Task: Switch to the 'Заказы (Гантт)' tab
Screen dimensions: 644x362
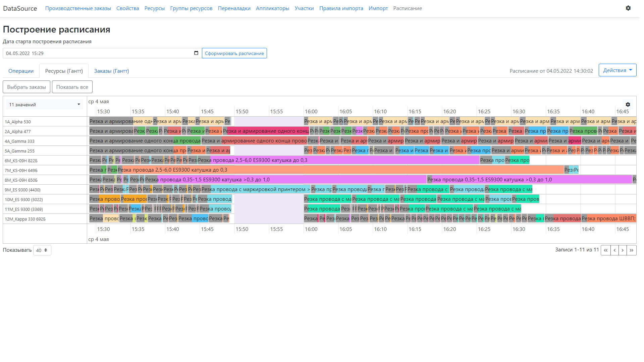Action: (x=111, y=71)
